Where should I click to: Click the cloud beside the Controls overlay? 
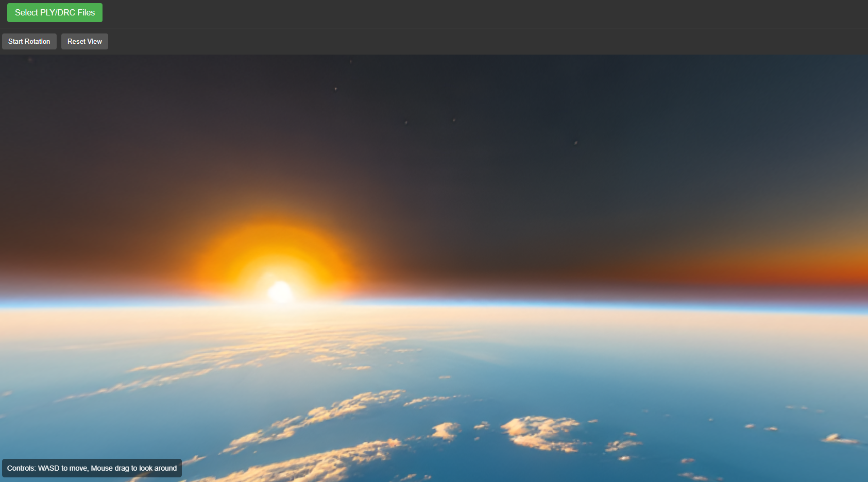click(195, 459)
